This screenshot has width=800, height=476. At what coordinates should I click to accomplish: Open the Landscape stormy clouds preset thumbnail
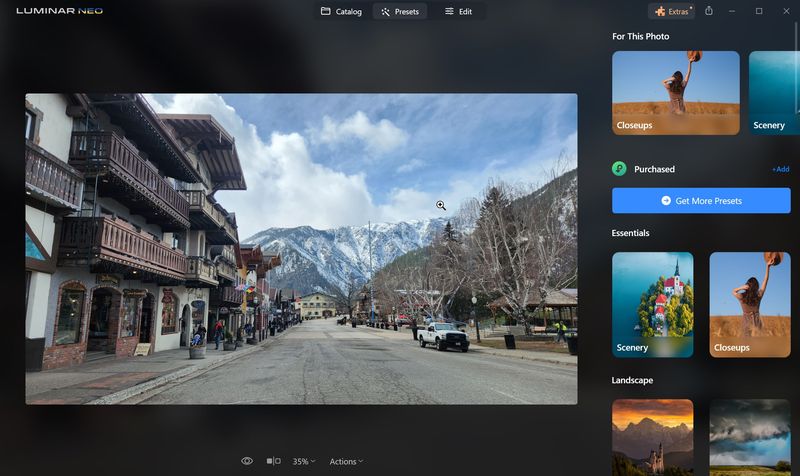click(x=749, y=437)
